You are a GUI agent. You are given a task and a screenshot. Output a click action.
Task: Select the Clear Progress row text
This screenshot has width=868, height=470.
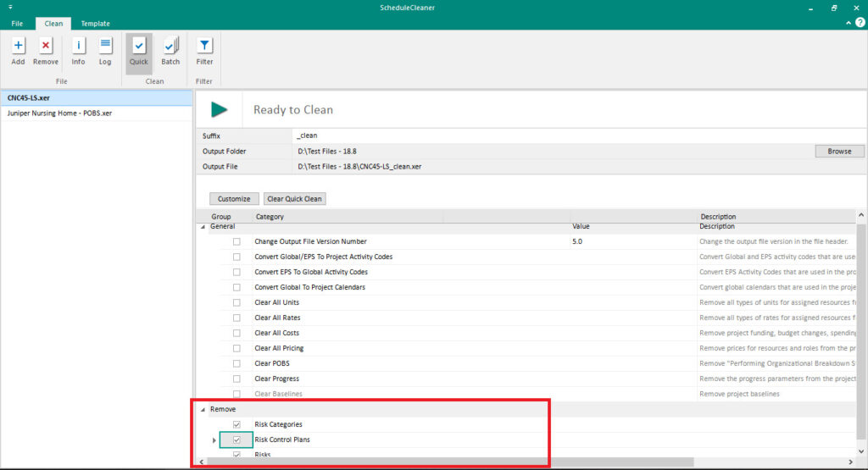click(277, 379)
